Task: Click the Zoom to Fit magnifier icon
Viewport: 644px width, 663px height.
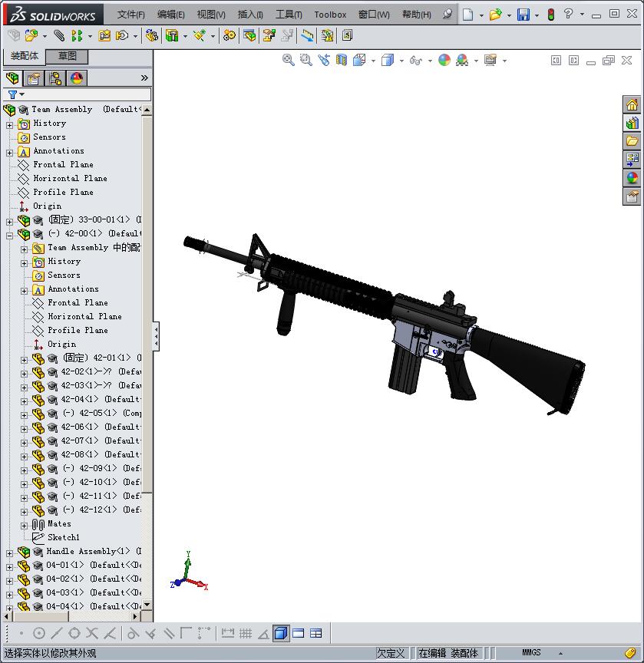Action: tap(289, 60)
